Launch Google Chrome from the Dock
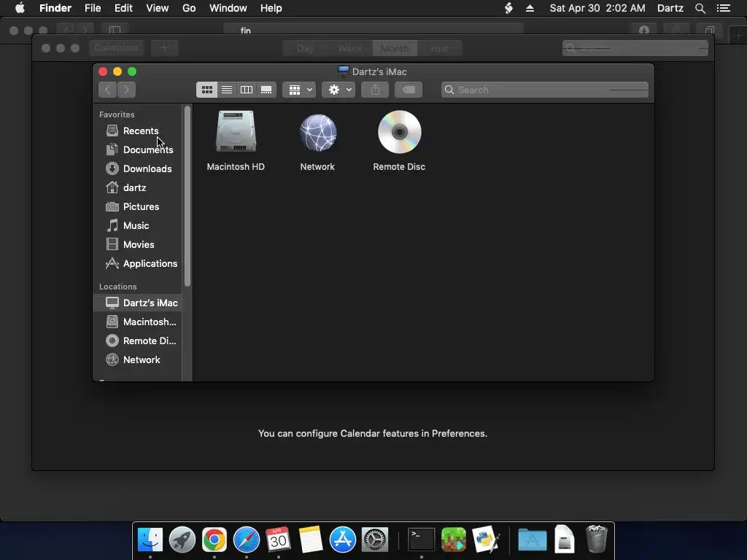 click(x=214, y=540)
